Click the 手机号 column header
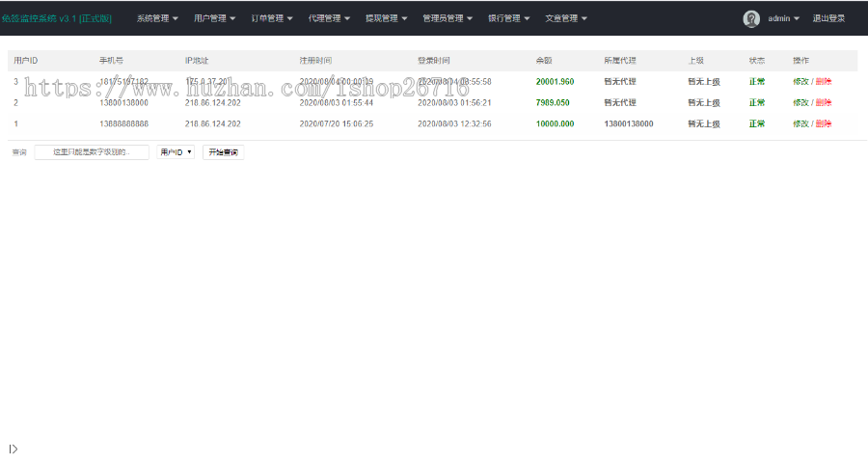This screenshot has height=462, width=868. tap(111, 61)
